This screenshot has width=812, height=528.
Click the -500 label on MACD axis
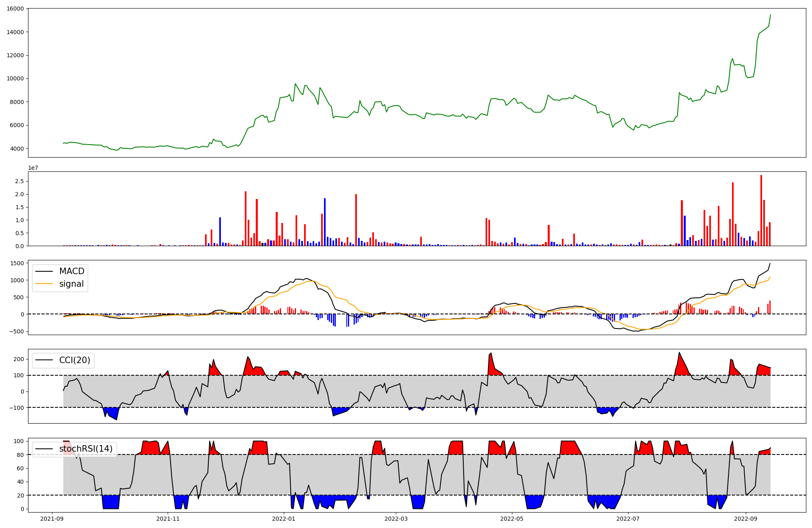coord(17,331)
